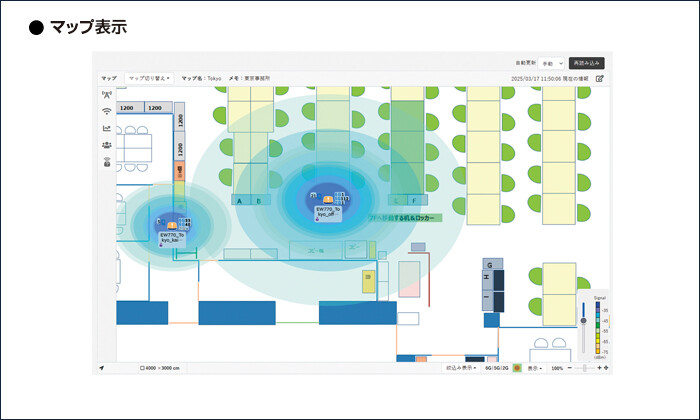Toggle the orange heatmap button in bottom bar
Viewport: 700px width, 420px height.
point(517,368)
